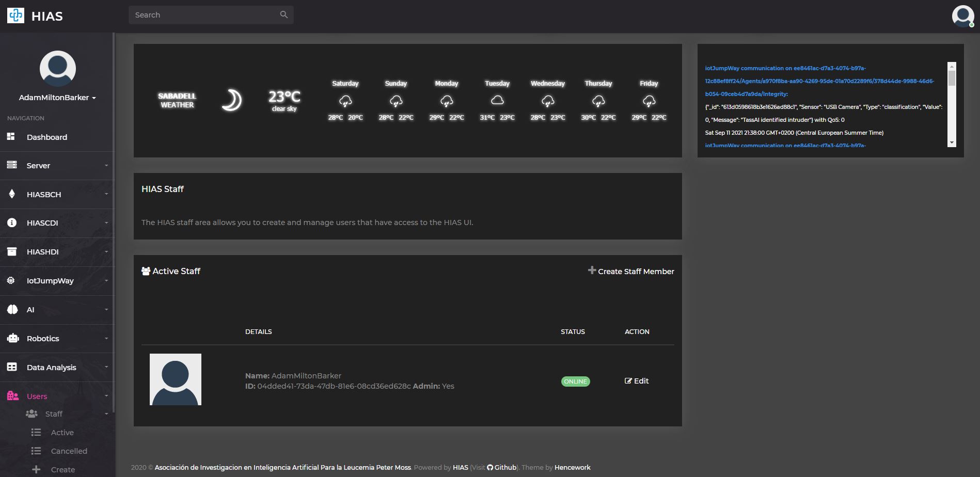Click the HIAS brand title text
This screenshot has width=980, height=477.
point(47,16)
